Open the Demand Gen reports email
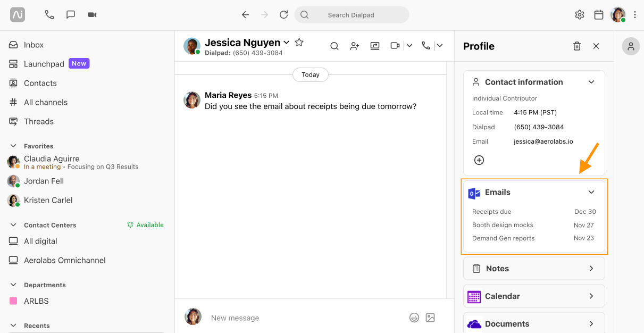 (x=534, y=238)
